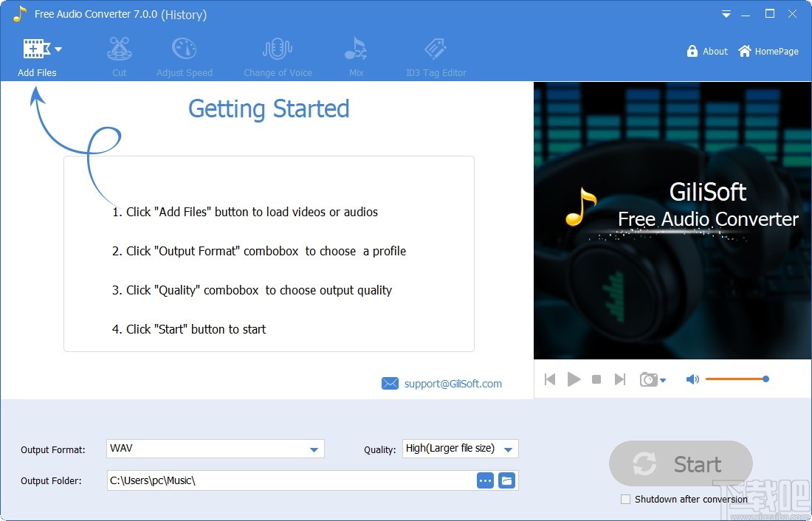Click the Start conversion button
Screen dimensions: 812x521
pos(681,464)
